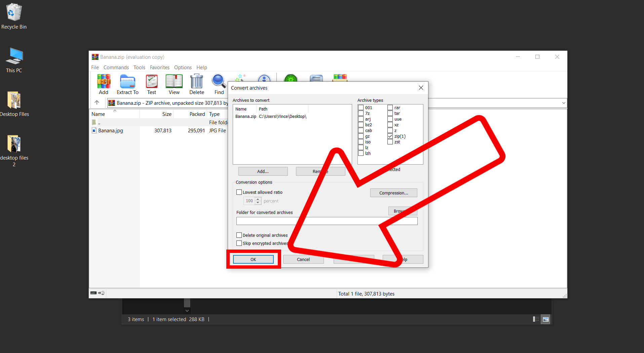
Task: Check the Skip encrypted archives option
Action: [239, 243]
